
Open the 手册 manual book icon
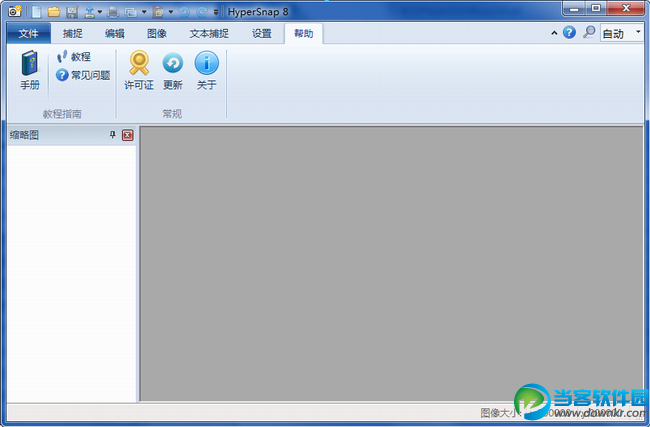(x=30, y=70)
